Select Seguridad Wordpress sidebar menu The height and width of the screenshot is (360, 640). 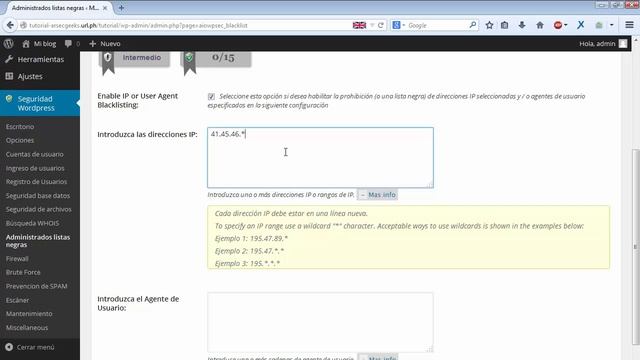[40, 103]
